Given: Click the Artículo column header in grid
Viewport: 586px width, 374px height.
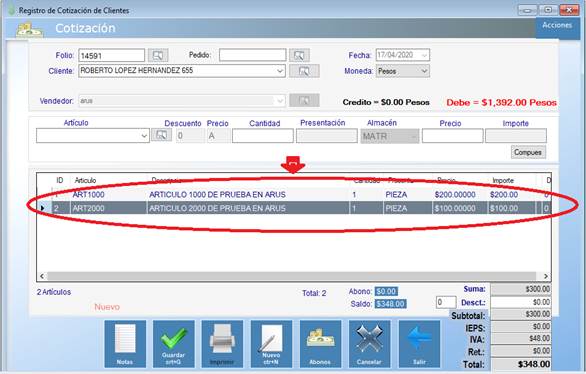Looking at the screenshot, I should (85, 180).
